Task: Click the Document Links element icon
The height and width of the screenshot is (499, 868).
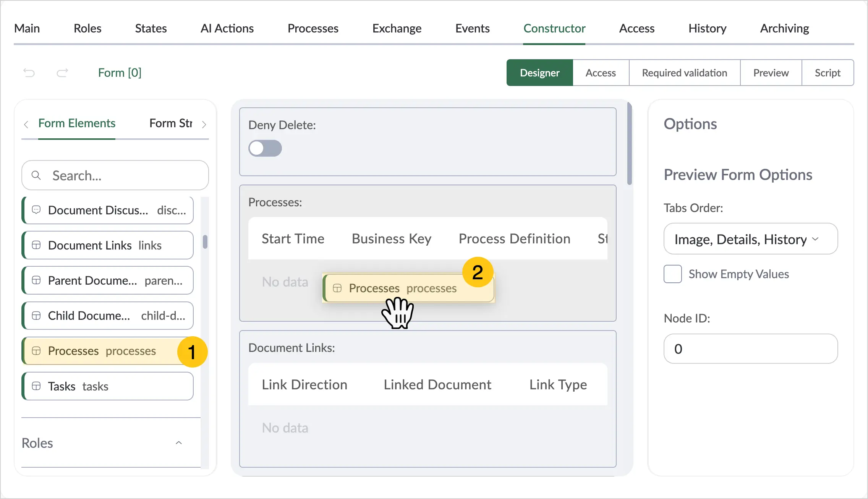Action: click(x=36, y=245)
